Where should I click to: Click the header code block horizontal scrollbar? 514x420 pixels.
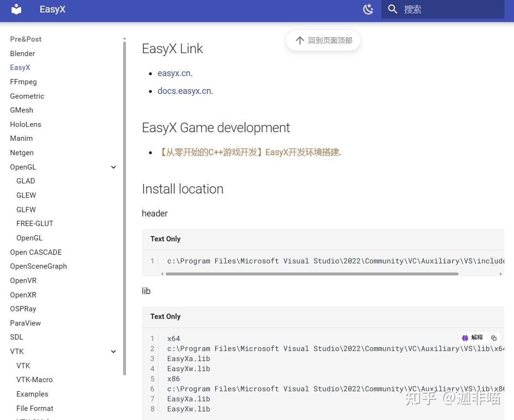click(x=312, y=274)
